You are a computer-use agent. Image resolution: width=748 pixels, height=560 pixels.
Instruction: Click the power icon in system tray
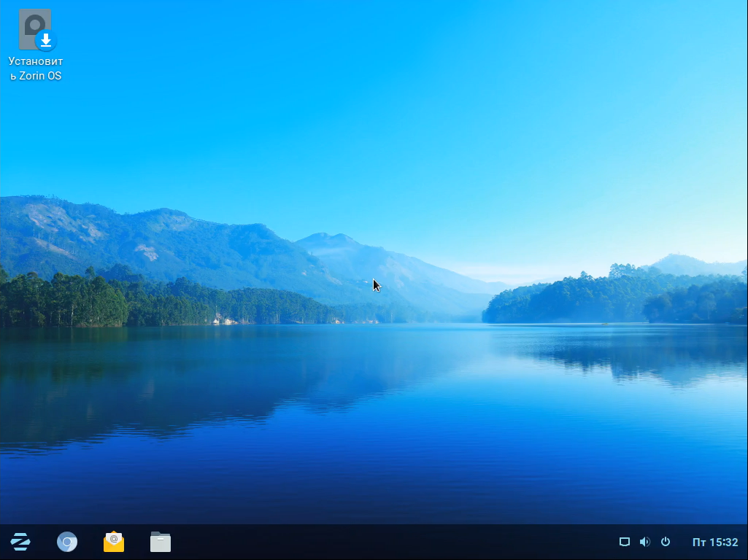point(665,542)
